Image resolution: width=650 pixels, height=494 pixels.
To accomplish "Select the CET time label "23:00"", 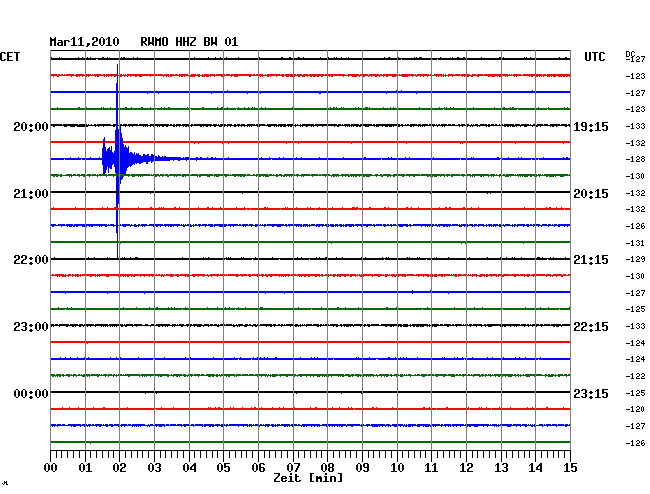I will [x=31, y=327].
